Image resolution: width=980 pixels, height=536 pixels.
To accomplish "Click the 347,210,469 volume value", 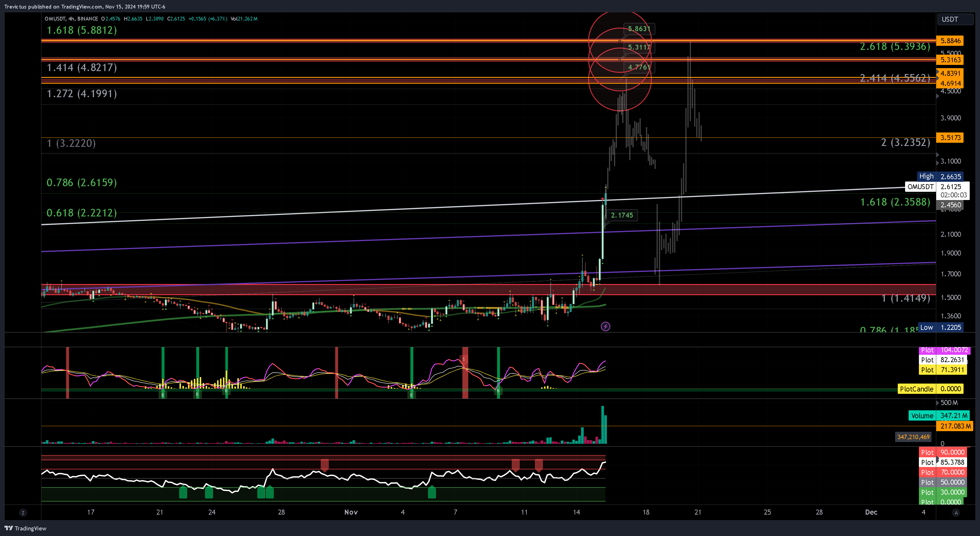I will 913,437.
